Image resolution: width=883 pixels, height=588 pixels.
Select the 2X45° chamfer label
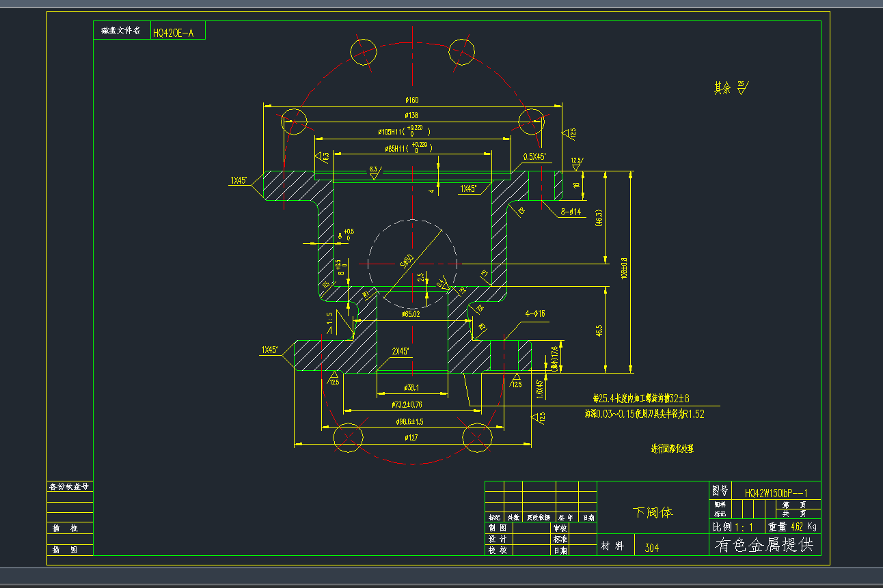tap(400, 352)
